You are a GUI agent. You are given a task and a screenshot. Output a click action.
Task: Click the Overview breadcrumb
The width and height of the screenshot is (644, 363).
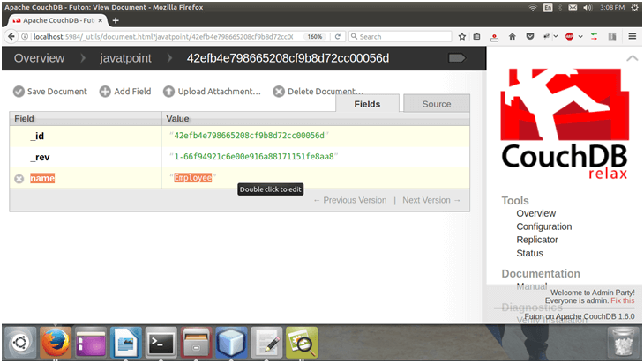40,58
